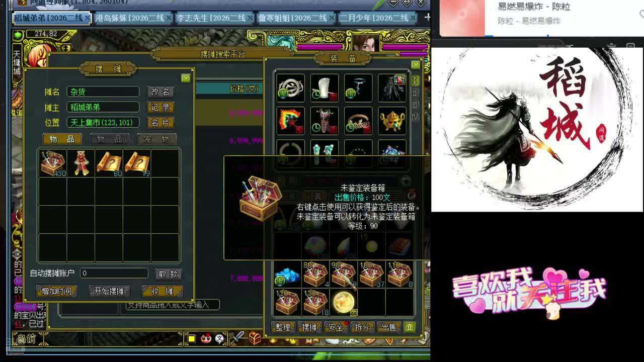Click the yellow square icon in bottom bar
This screenshot has height=362, width=644.
pos(192,339)
